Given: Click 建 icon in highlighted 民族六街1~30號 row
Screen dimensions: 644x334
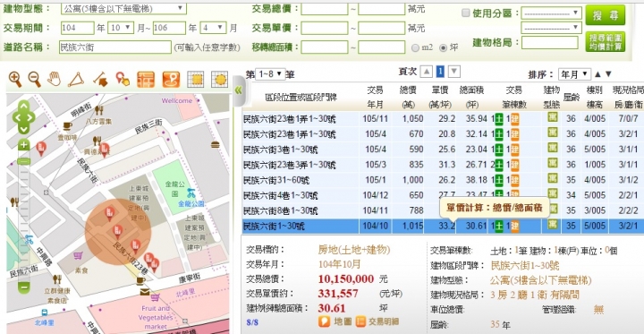Looking at the screenshot, I should (x=514, y=226).
